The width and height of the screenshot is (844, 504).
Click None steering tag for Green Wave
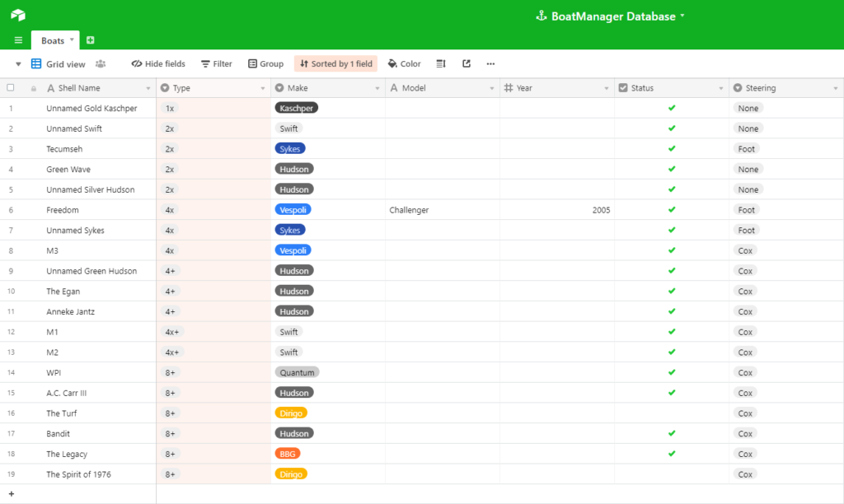[x=748, y=169]
